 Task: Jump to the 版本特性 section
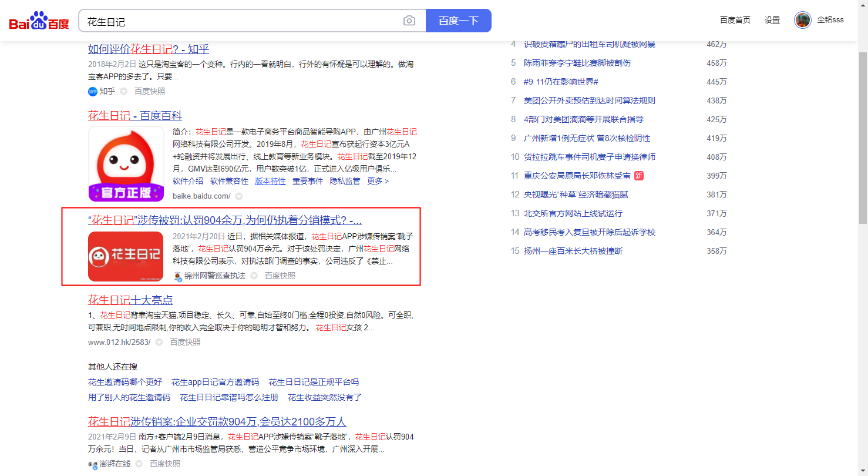(x=270, y=181)
